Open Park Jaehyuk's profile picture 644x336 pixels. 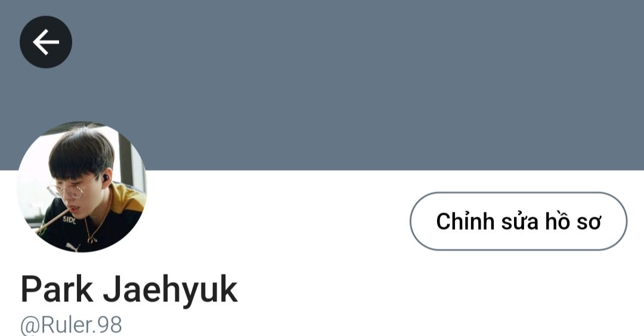coord(82,187)
